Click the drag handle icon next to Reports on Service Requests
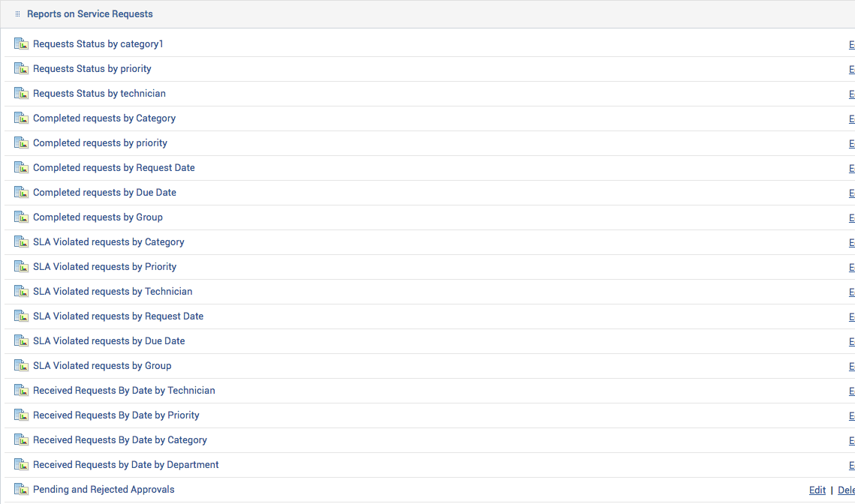Screen dimensions: 855x504 (17, 14)
